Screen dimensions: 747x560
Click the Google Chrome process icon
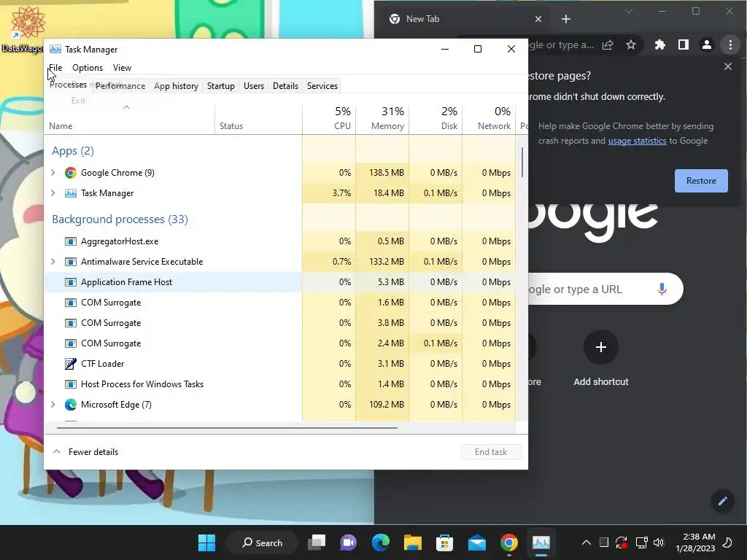tap(71, 172)
